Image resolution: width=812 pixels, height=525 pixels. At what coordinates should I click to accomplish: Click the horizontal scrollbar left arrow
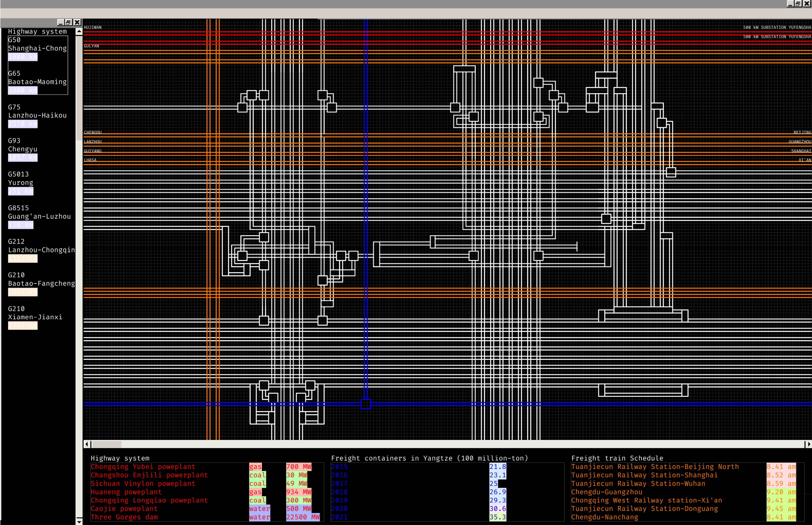coord(87,444)
